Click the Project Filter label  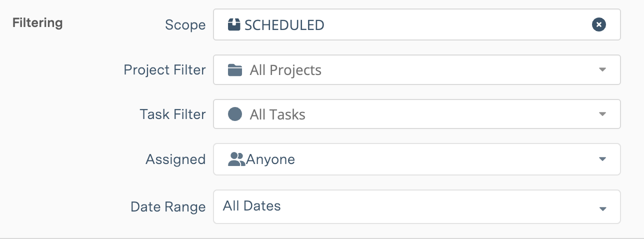click(164, 70)
